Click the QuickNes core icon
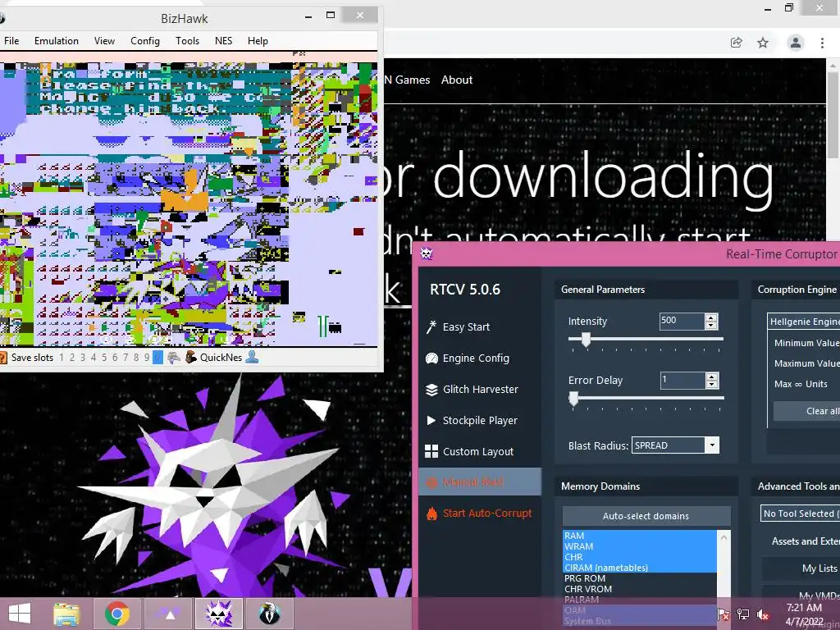 (x=191, y=358)
